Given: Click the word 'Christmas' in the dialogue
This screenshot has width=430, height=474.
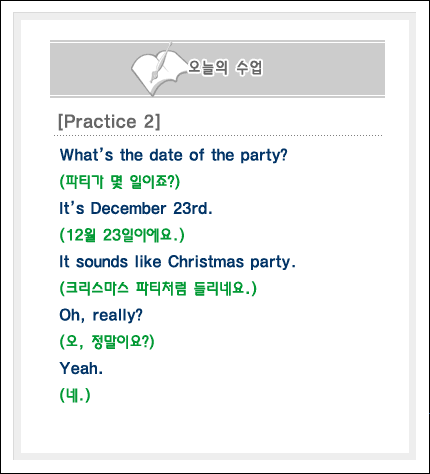Looking at the screenshot, I should click(x=206, y=262).
